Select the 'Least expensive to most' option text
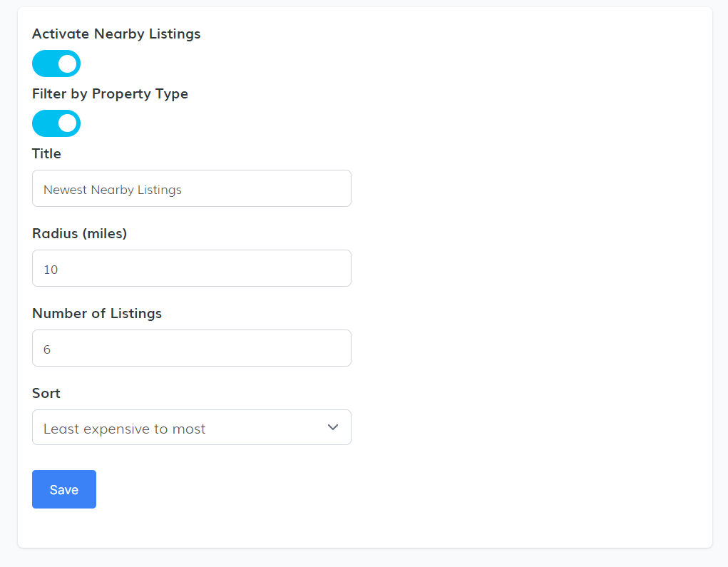728x567 pixels. (125, 429)
